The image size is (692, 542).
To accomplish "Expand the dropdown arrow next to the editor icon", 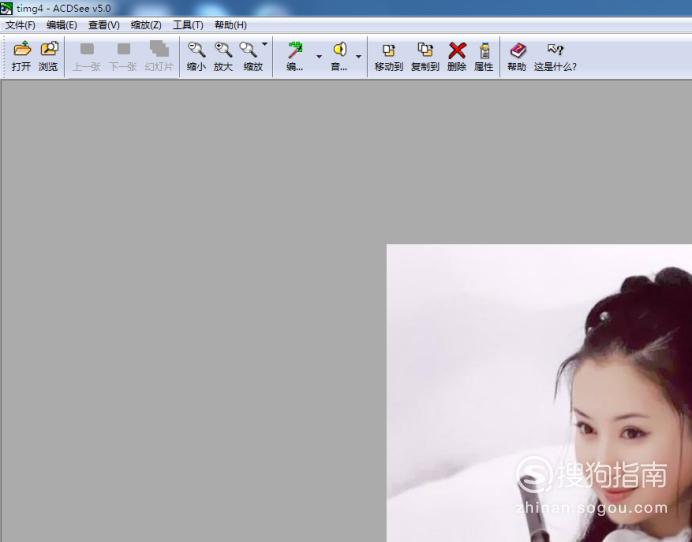I will pyautogui.click(x=319, y=56).
